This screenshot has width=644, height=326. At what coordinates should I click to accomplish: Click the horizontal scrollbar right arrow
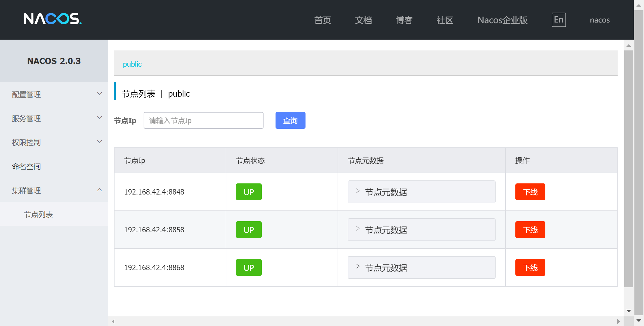(x=619, y=321)
